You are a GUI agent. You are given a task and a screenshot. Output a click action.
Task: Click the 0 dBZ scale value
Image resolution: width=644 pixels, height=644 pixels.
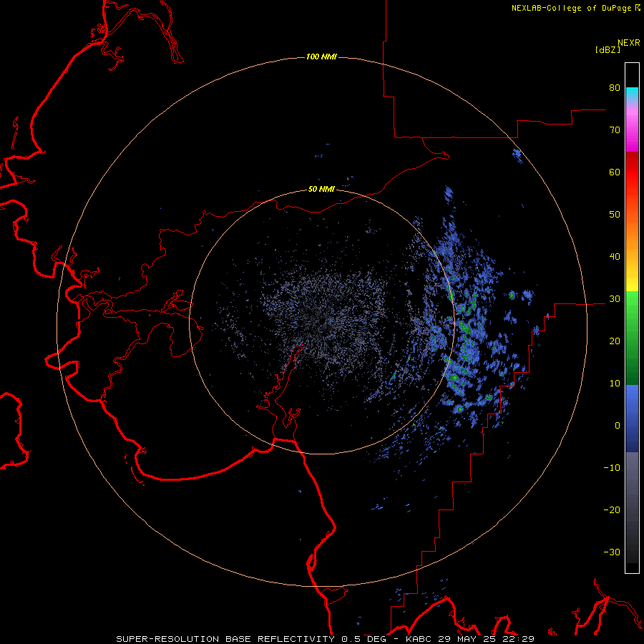click(618, 426)
